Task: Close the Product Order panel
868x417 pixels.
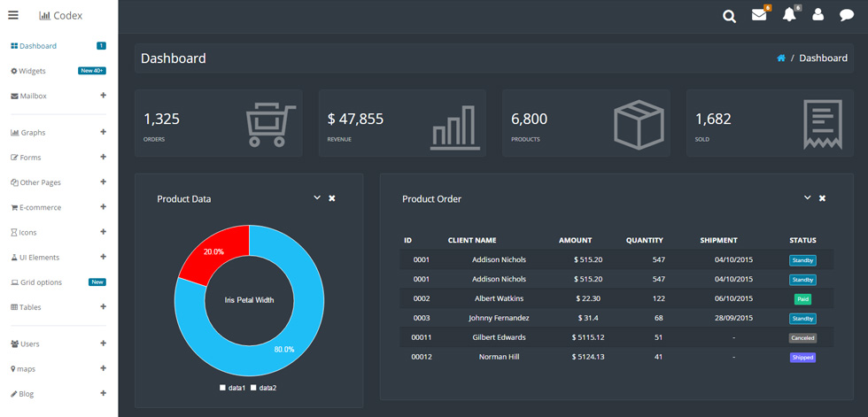Action: click(822, 198)
